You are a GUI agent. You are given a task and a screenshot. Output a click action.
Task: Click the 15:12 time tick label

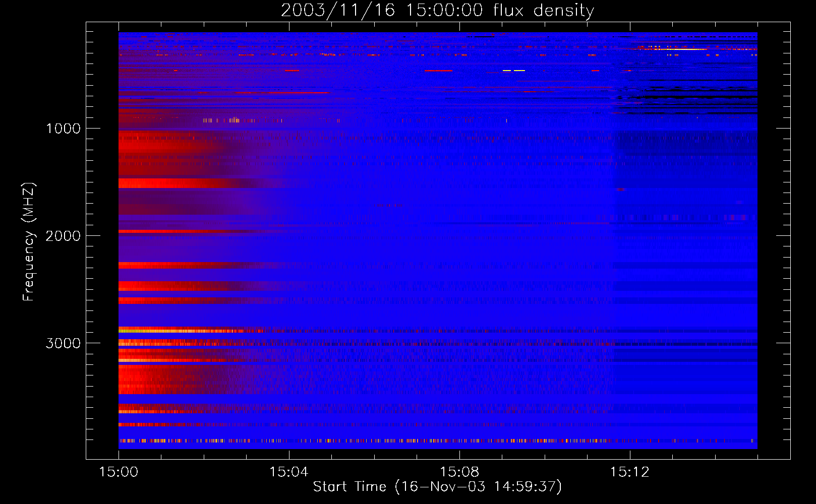(x=630, y=472)
